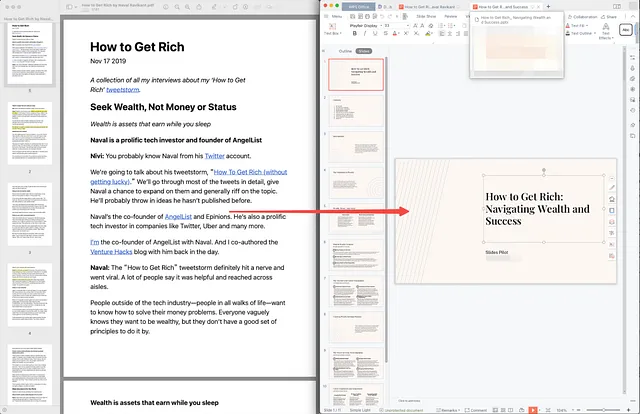
Task: Align text left in WPS toolbar
Action: (442, 33)
